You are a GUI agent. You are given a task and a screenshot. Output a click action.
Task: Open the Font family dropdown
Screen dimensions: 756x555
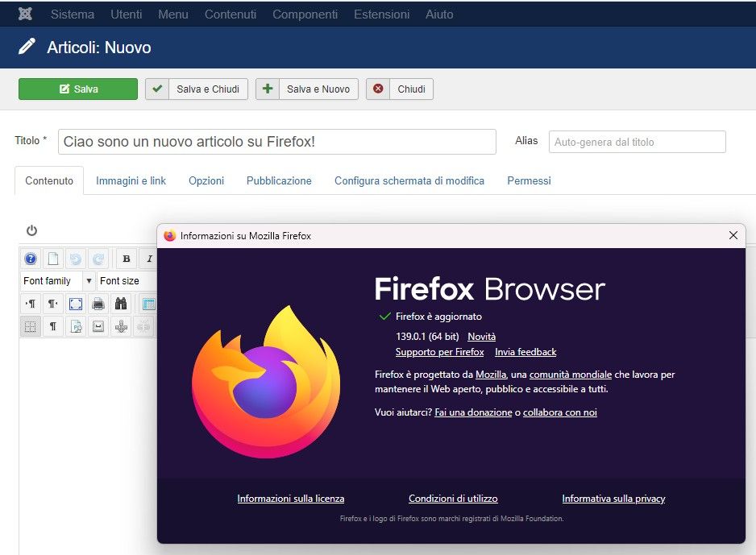click(58, 281)
